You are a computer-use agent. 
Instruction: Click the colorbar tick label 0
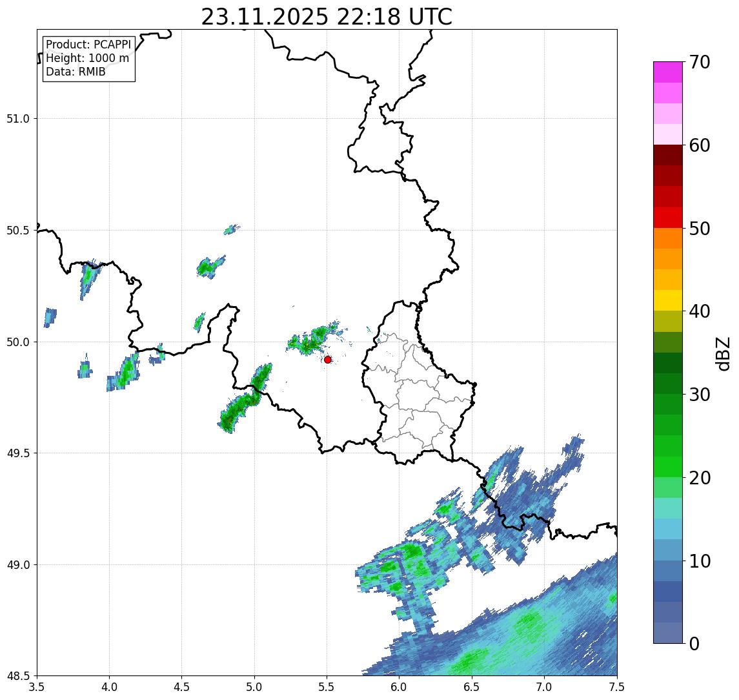click(694, 643)
